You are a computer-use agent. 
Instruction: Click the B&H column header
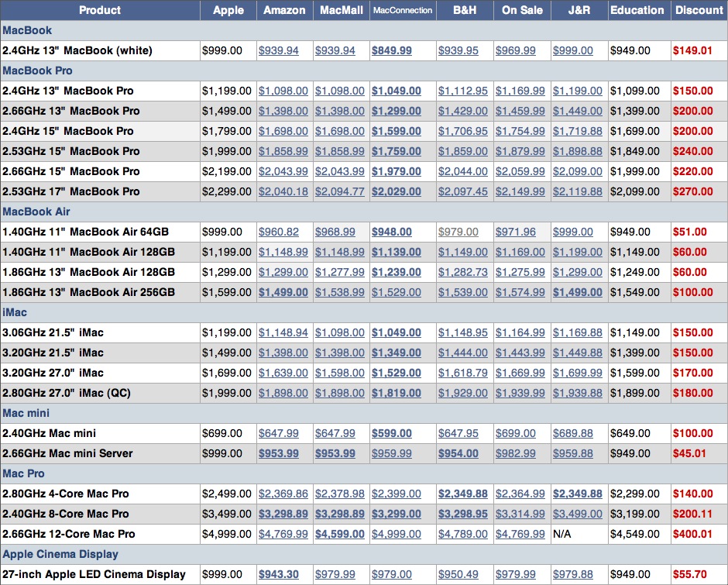pyautogui.click(x=465, y=10)
